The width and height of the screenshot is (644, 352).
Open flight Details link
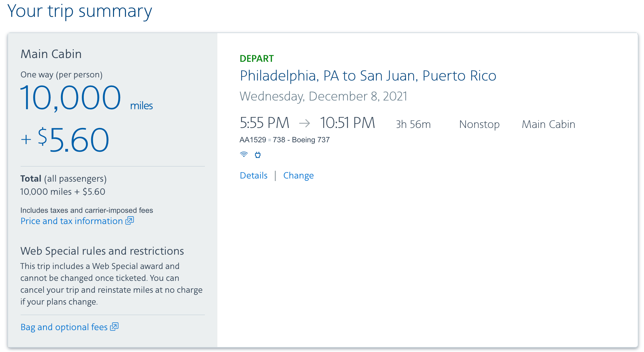[x=254, y=175]
